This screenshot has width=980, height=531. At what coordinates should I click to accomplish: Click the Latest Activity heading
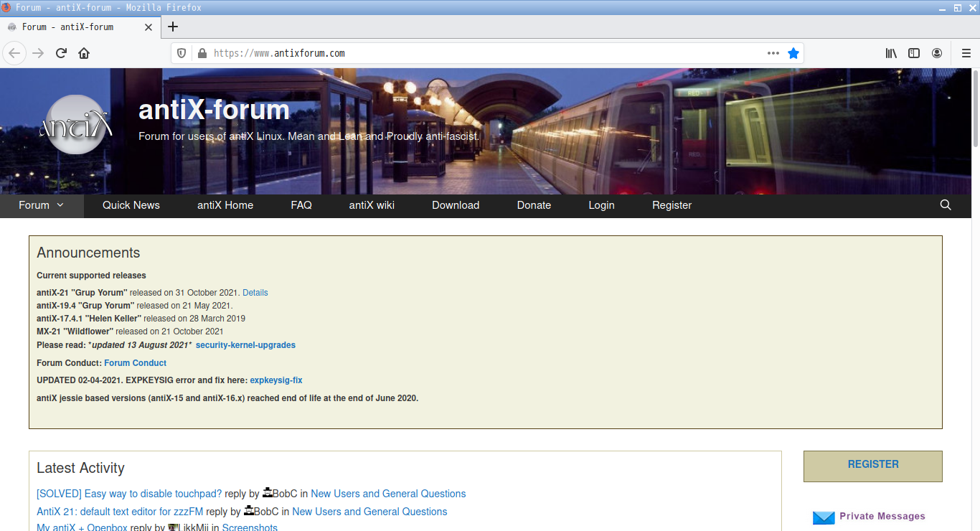[x=80, y=468]
